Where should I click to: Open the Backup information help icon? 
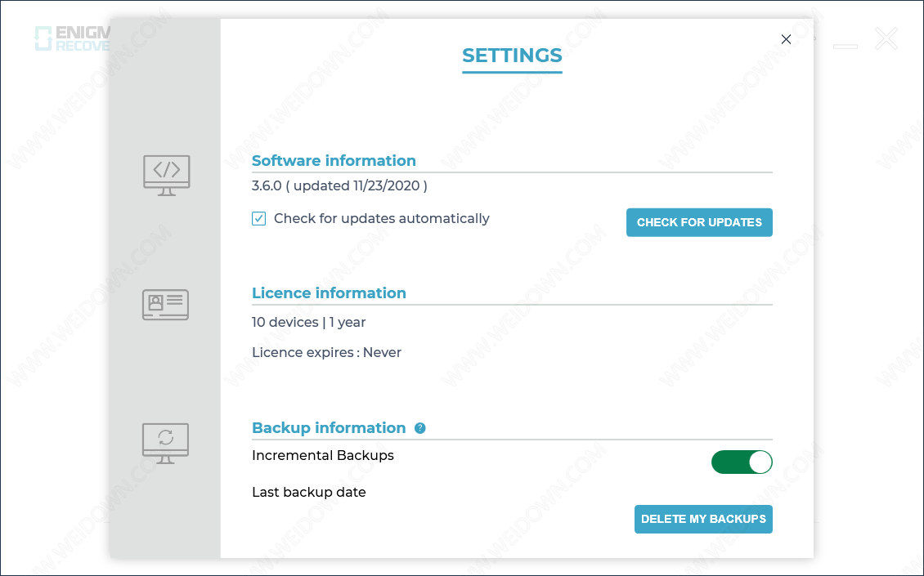(419, 428)
